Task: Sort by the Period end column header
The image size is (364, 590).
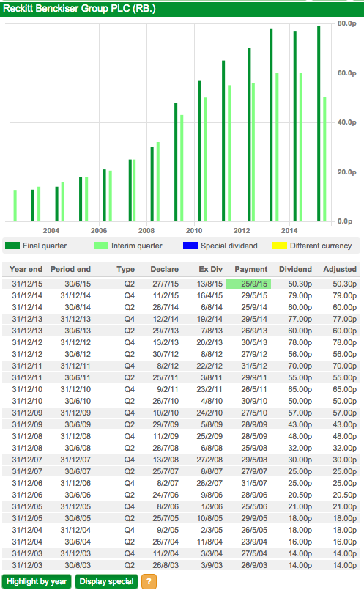Action: [71, 269]
